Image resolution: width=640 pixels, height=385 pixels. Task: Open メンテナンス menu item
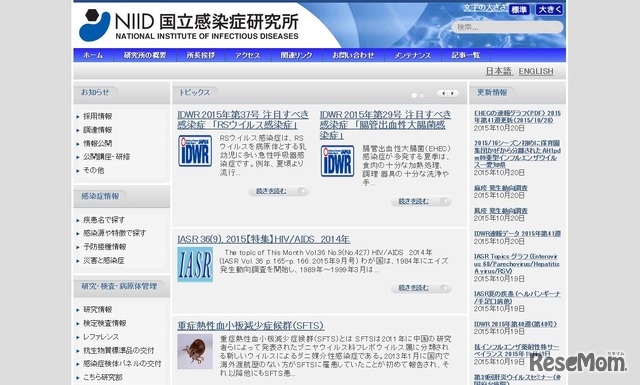pyautogui.click(x=413, y=55)
